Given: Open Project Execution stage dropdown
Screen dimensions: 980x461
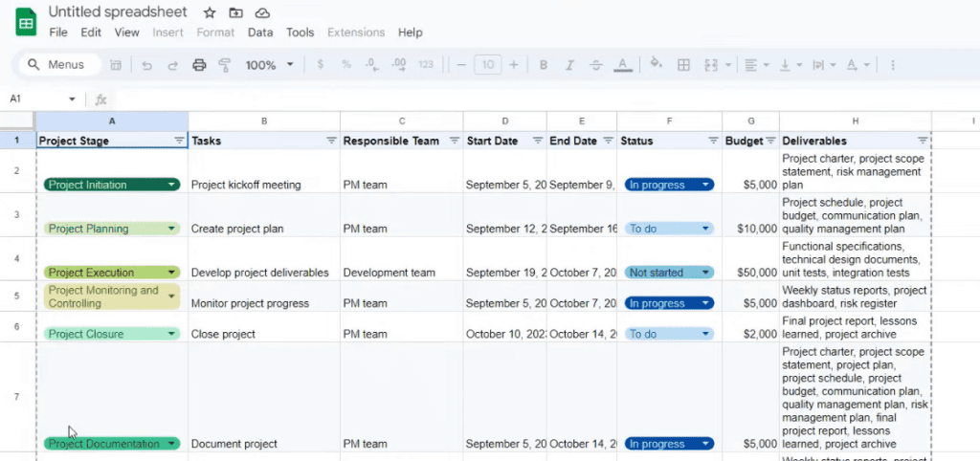Looking at the screenshot, I should pyautogui.click(x=171, y=273).
